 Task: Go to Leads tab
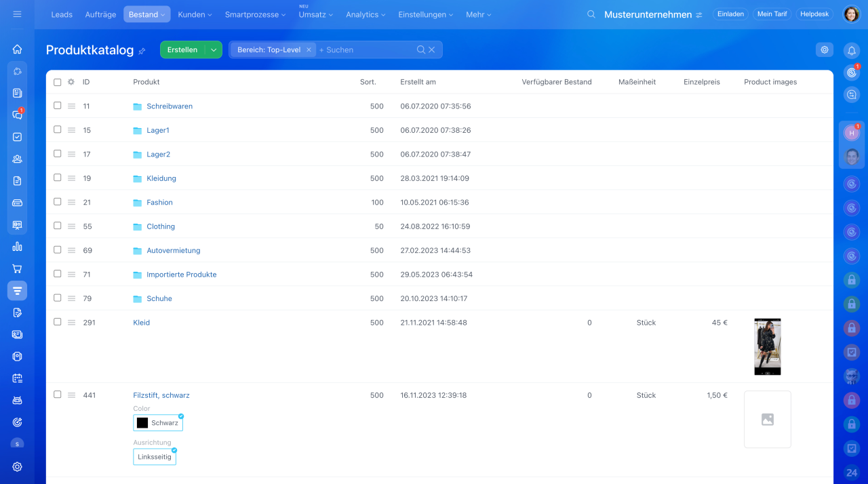pyautogui.click(x=62, y=14)
